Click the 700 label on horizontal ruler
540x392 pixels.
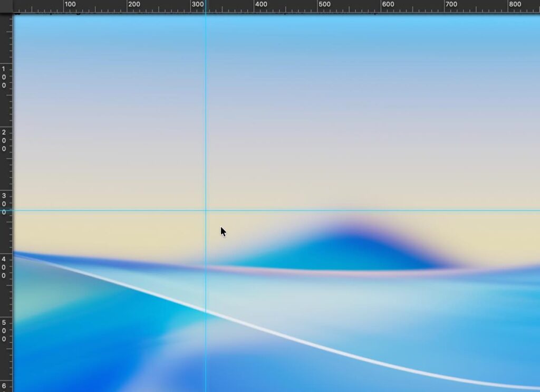(x=451, y=4)
